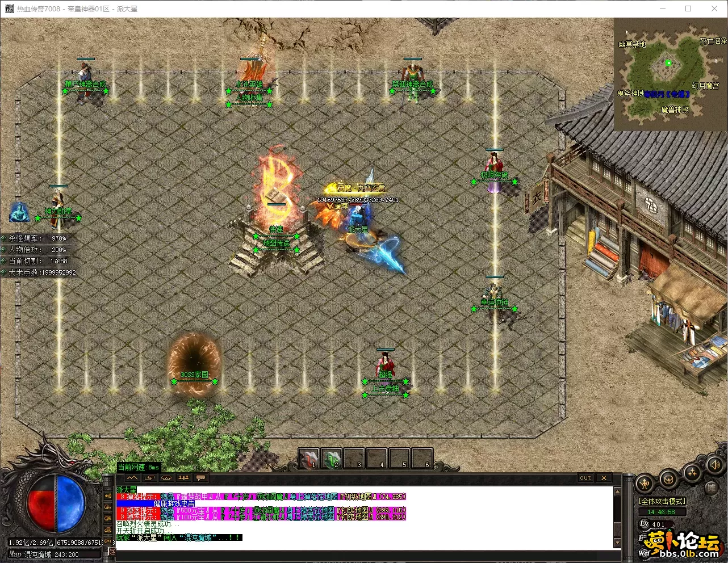
Task: Click the 100元宝 drop message in chat
Action: [x=261, y=517]
